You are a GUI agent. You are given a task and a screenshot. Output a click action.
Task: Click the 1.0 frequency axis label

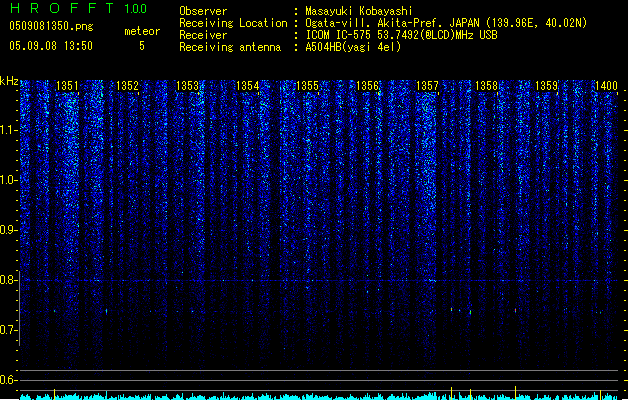pyautogui.click(x=7, y=180)
